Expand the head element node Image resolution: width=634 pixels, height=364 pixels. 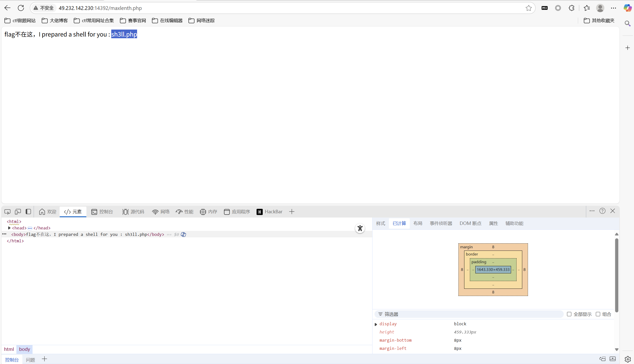(x=9, y=228)
